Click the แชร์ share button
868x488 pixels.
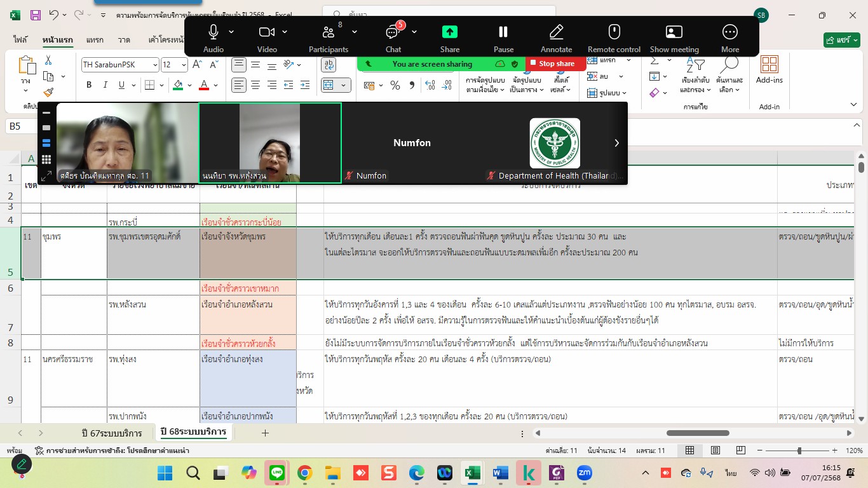[x=841, y=39]
